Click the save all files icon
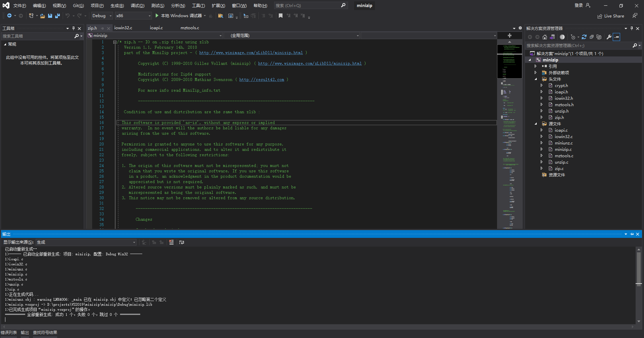The image size is (644, 338). tap(58, 16)
